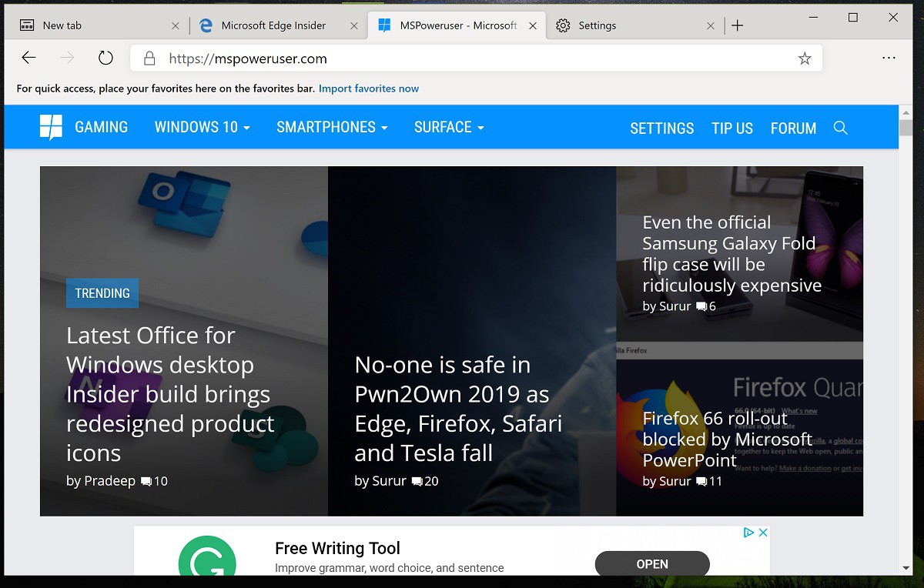Viewport: 924px width, 588px height.
Task: Click Import favorites now link
Action: pyautogui.click(x=369, y=89)
